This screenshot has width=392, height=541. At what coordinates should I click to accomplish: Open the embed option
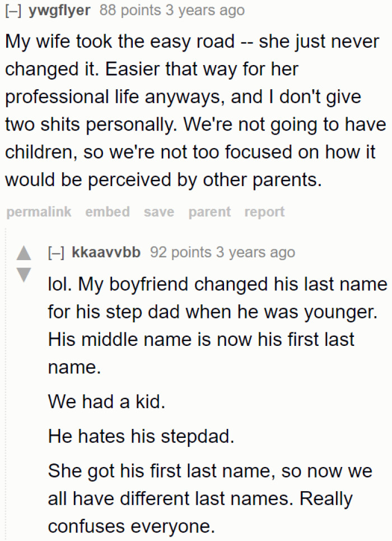108,212
